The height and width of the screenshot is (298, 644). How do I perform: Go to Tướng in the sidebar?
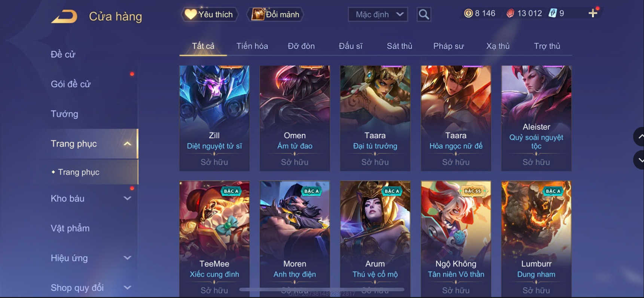pos(64,114)
